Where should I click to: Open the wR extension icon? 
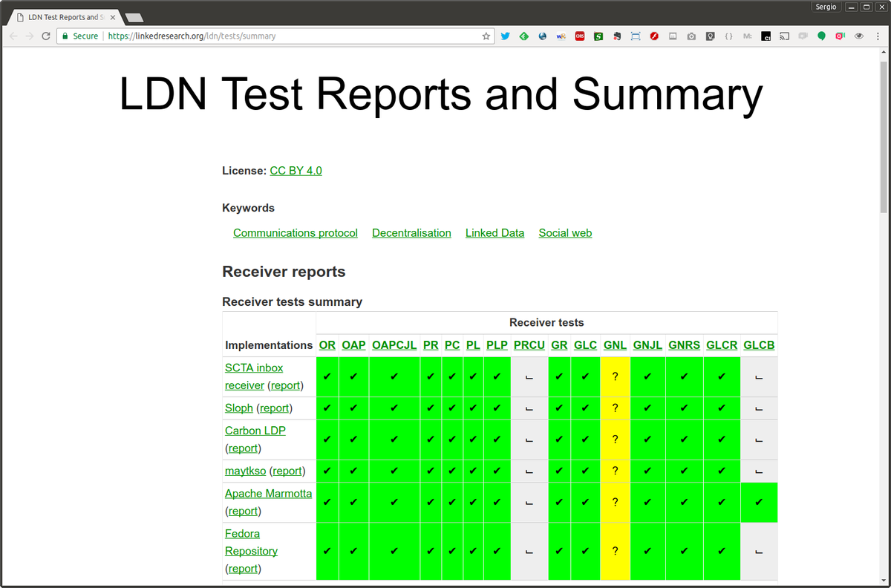561,36
